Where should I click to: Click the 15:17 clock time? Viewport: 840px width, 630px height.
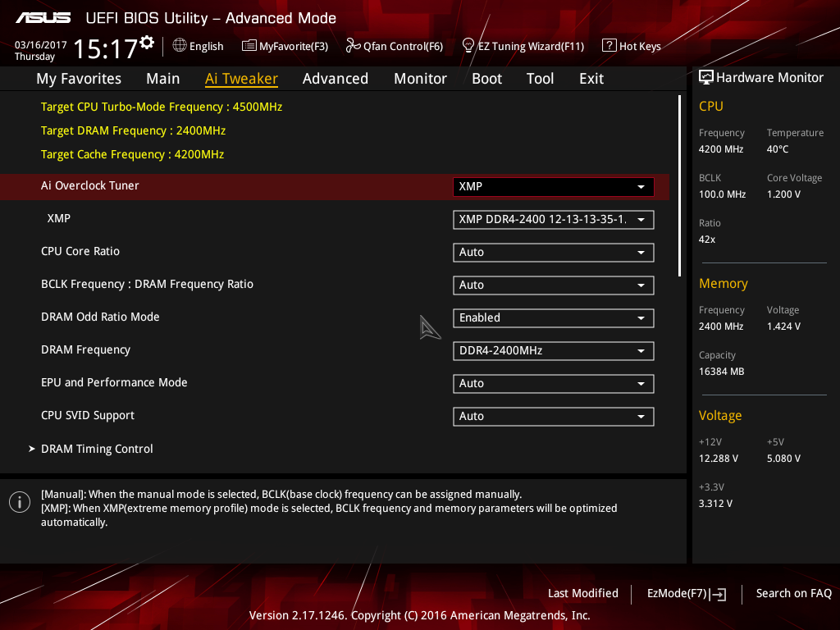(x=106, y=48)
